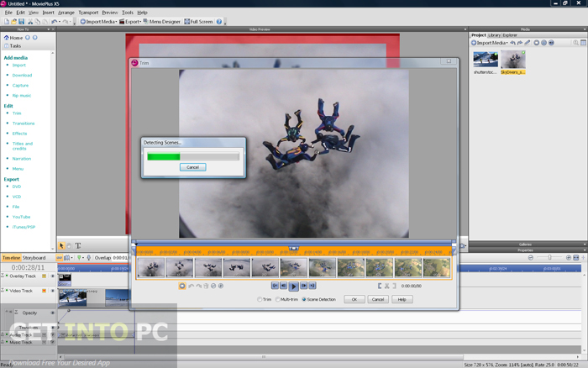Open the Export dropdown in toolbar
Image resolution: width=588 pixels, height=368 pixels.
click(140, 22)
